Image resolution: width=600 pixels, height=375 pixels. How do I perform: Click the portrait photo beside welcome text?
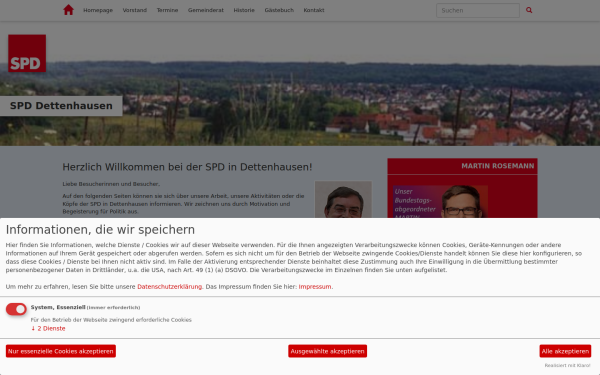[343, 199]
